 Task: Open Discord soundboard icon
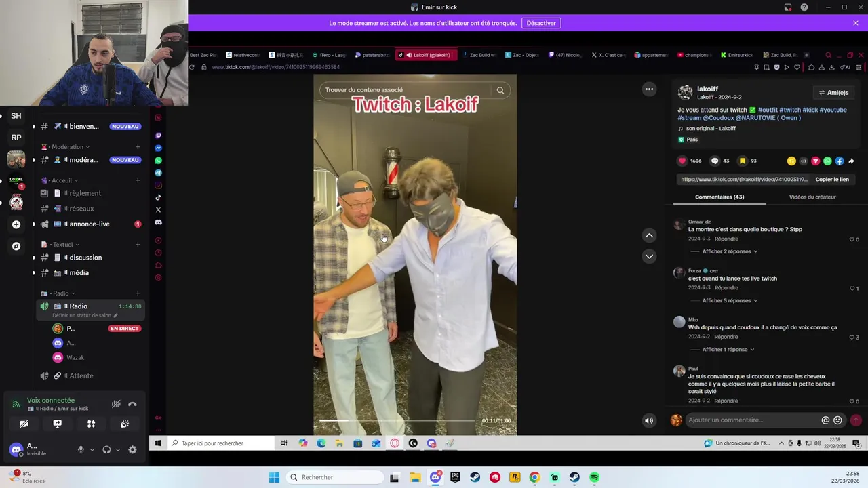(x=125, y=424)
